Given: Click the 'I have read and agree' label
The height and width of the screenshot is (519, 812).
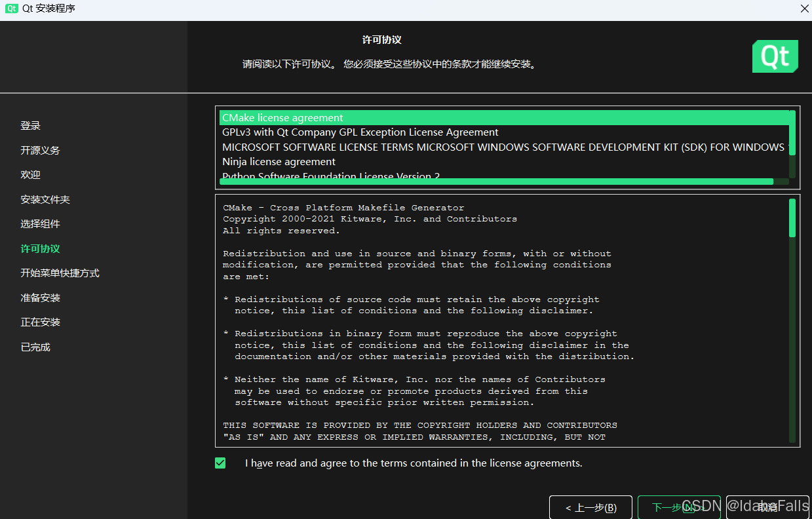Looking at the screenshot, I should (x=414, y=463).
